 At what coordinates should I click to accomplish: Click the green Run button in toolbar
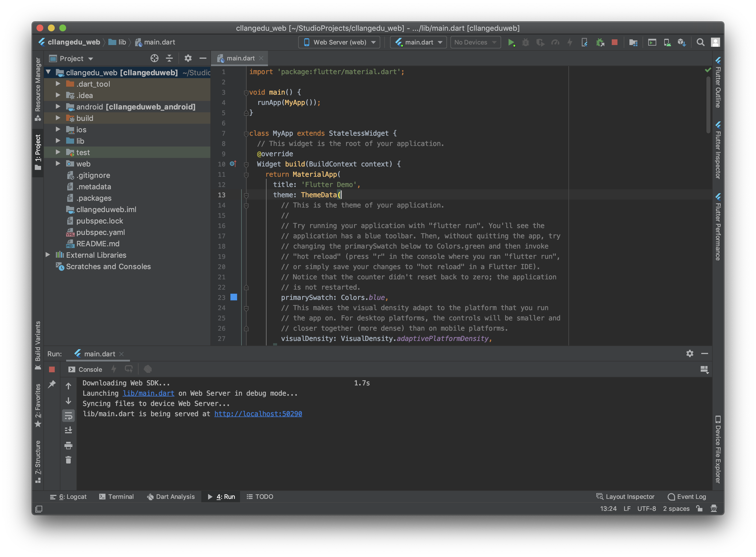click(511, 42)
